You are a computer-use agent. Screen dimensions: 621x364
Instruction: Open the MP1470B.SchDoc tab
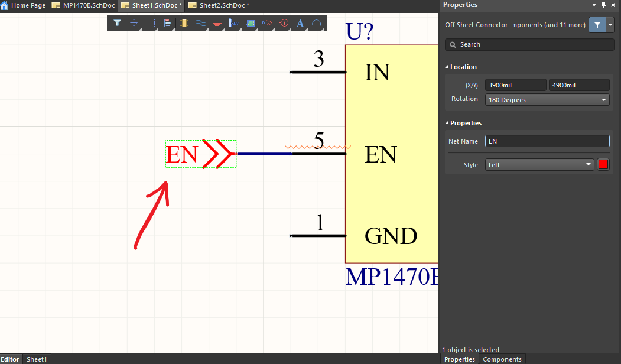(x=83, y=5)
